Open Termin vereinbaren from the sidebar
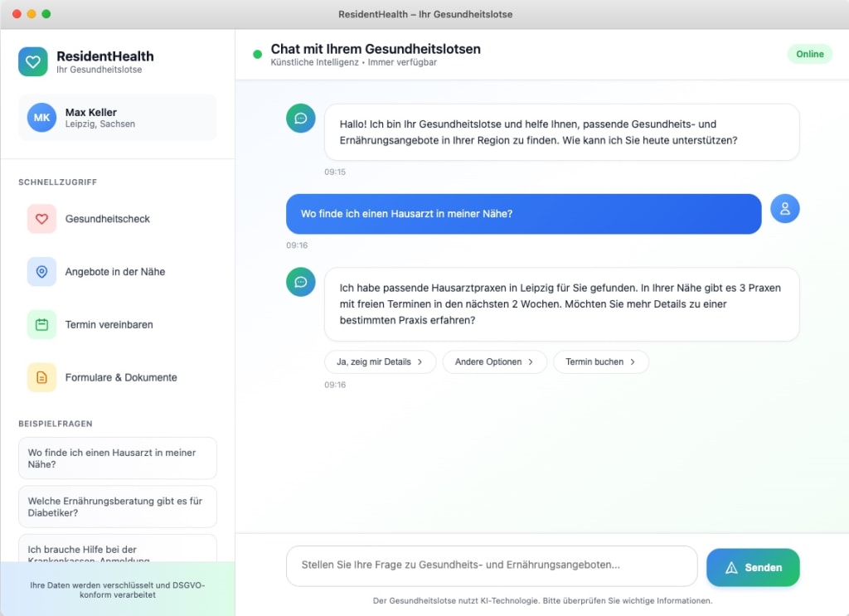This screenshot has height=616, width=849. tap(107, 325)
